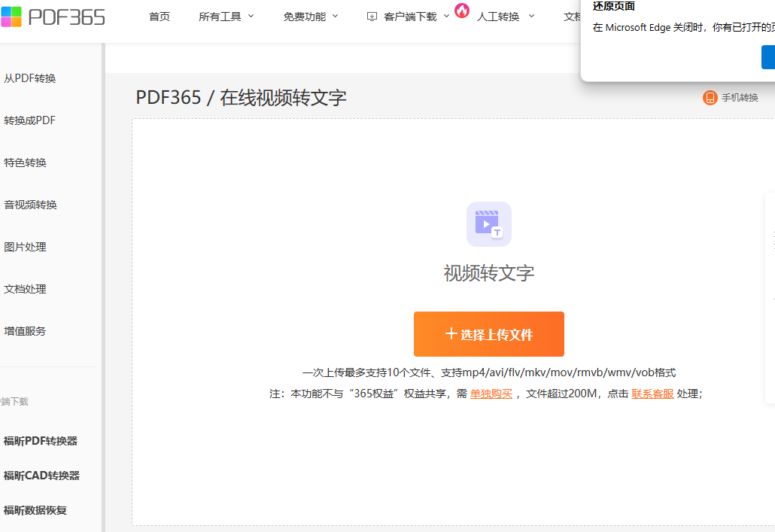This screenshot has width=775, height=532.
Task: Open the 人工转换 menu
Action: pos(498,17)
